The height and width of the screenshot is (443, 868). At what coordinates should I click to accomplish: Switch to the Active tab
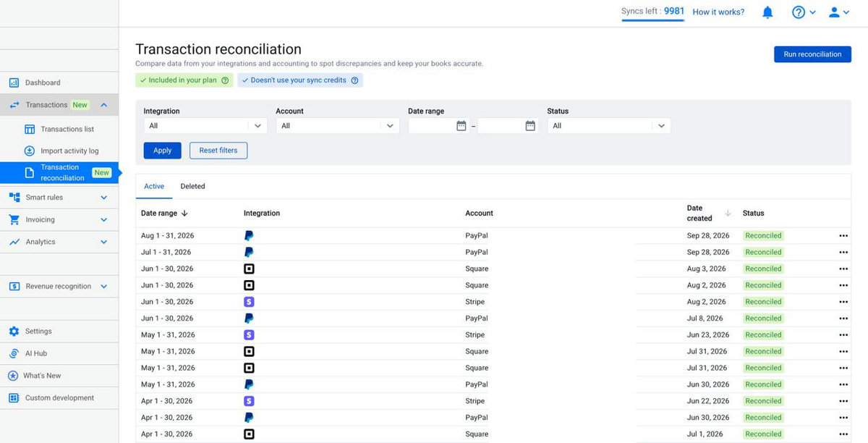point(154,187)
